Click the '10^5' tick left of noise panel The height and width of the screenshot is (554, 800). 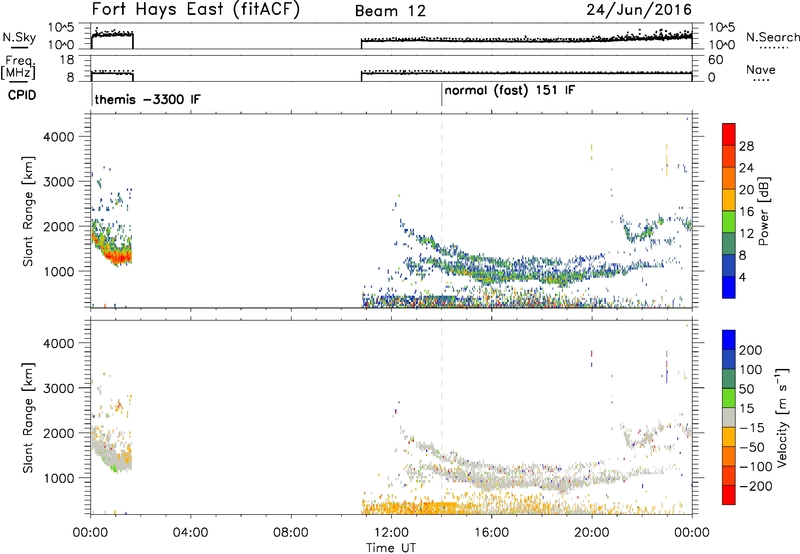click(x=61, y=28)
